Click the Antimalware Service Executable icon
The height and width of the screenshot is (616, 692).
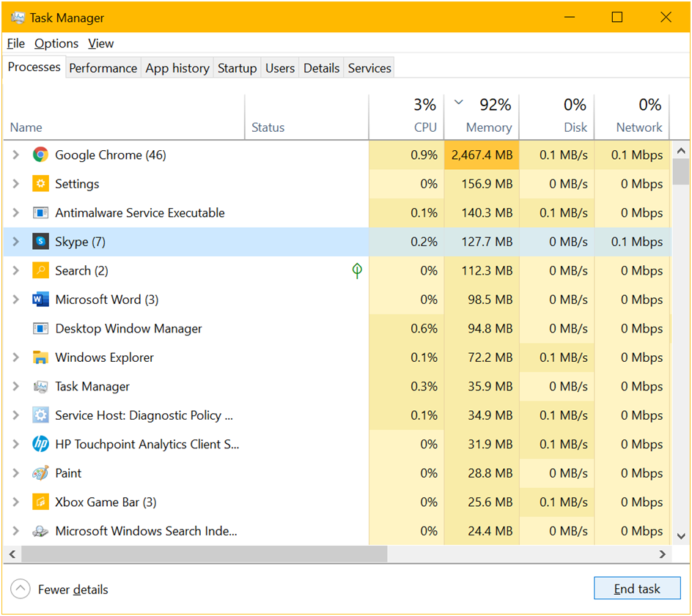40,212
